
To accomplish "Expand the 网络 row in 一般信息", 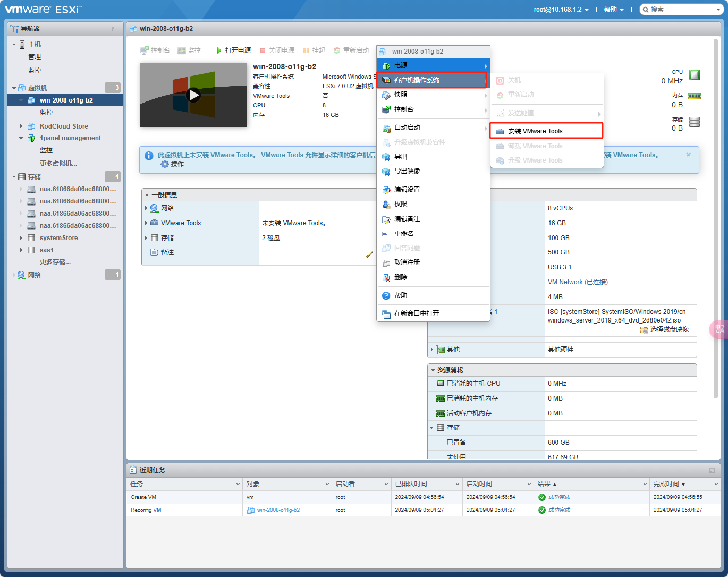I will click(x=146, y=208).
